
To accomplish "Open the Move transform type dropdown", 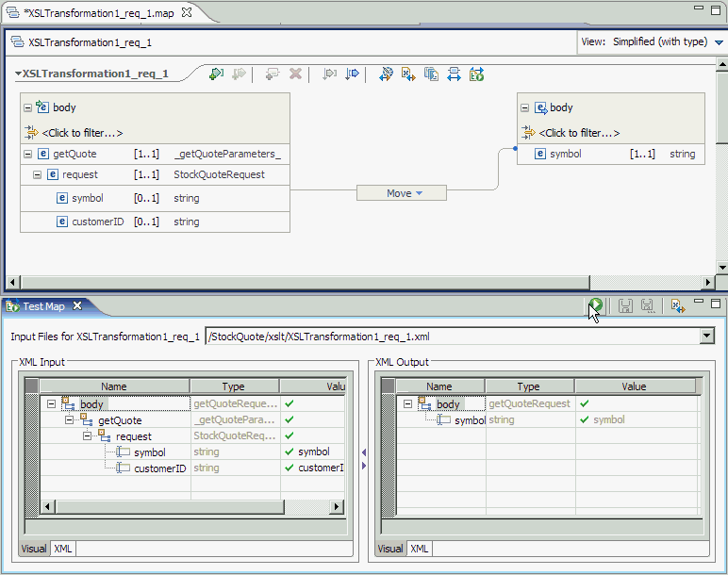I will tap(418, 193).
